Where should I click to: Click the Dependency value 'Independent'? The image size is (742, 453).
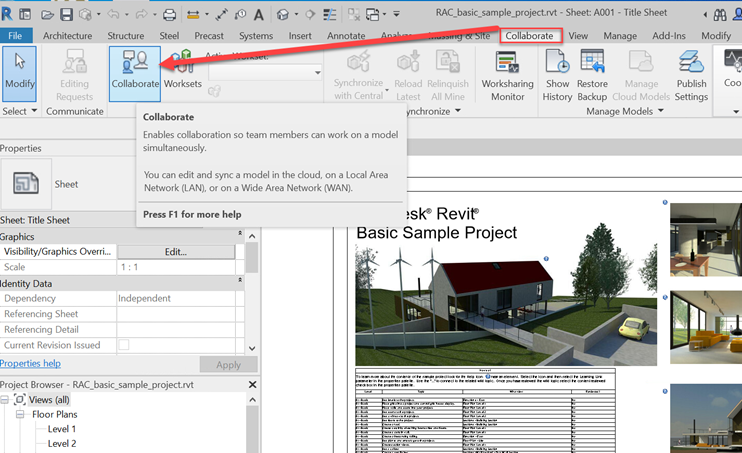point(144,298)
